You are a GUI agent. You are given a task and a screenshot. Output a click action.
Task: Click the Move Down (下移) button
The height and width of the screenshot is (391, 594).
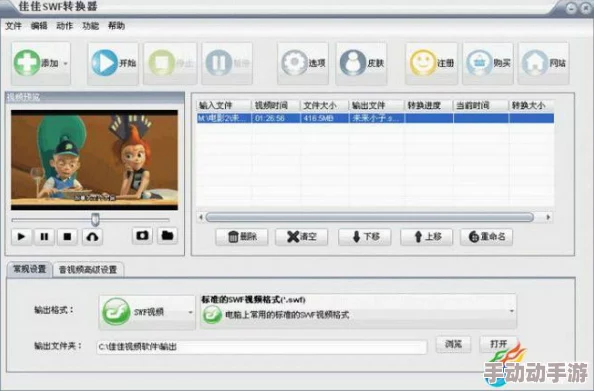pyautogui.click(x=365, y=237)
